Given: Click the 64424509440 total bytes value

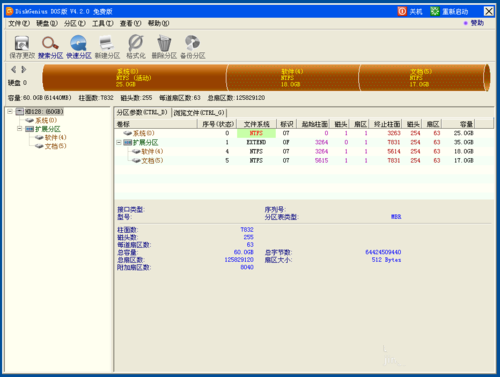Looking at the screenshot, I should (x=383, y=252).
